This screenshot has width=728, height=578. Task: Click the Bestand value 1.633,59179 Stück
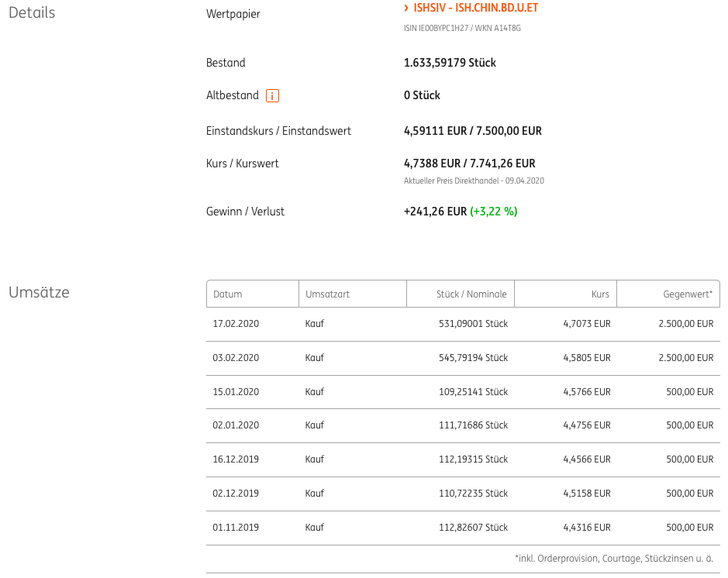(x=450, y=63)
